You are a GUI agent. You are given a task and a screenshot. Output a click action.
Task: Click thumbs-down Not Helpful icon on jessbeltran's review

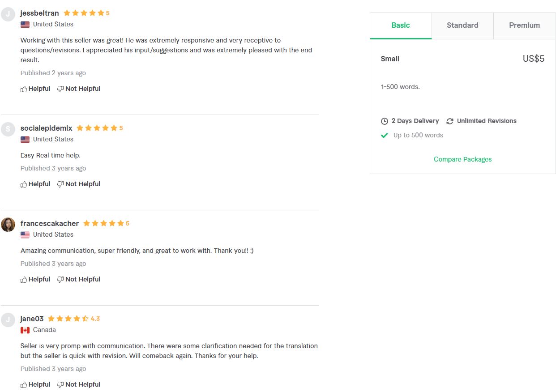click(60, 89)
